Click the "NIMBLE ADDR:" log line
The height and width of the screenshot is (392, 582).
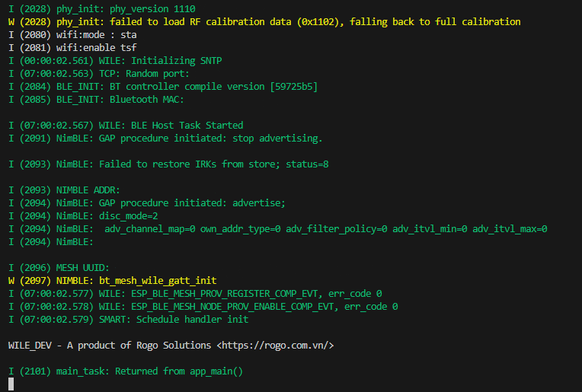click(x=64, y=190)
